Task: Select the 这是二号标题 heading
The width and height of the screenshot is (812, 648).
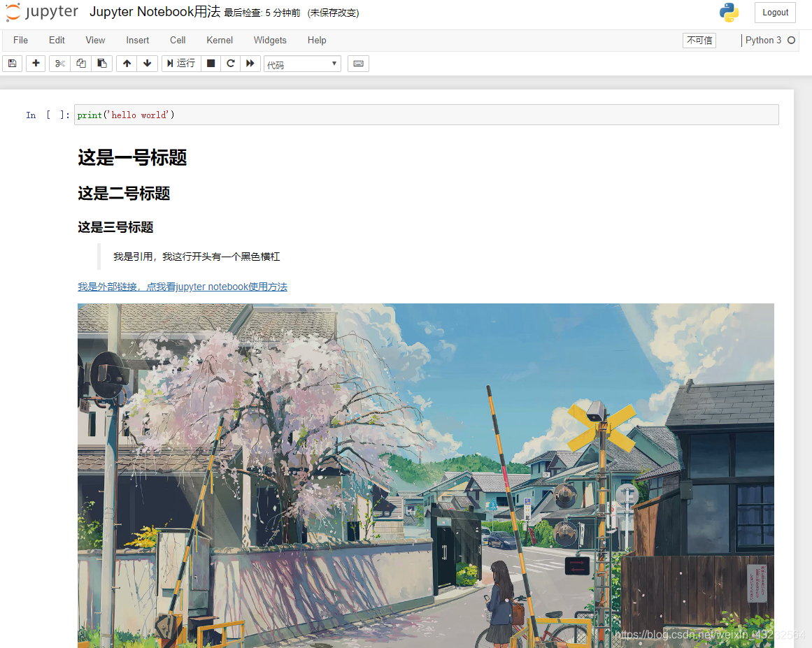Action: pyautogui.click(x=124, y=194)
